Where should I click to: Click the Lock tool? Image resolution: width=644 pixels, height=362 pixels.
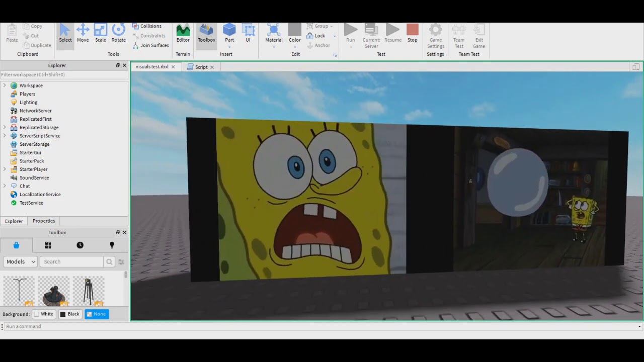[x=315, y=36]
